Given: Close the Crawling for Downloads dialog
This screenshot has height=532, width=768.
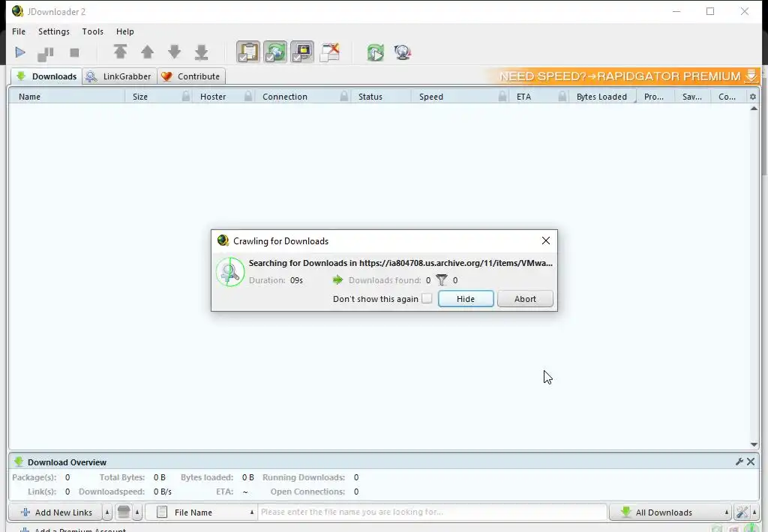Looking at the screenshot, I should [546, 241].
